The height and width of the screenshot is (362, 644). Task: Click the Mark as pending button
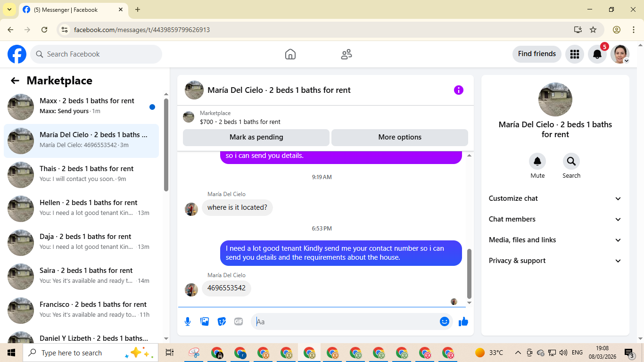click(x=256, y=137)
